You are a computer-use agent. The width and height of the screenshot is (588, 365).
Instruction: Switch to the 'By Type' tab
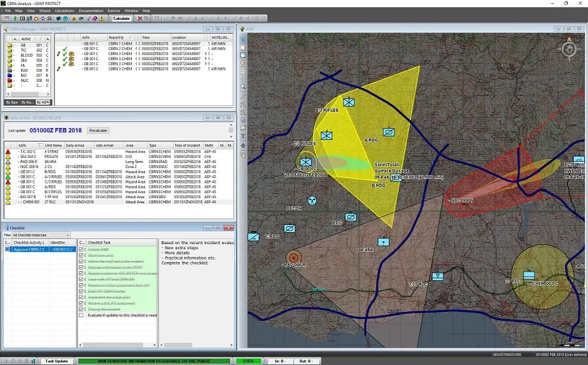(x=12, y=102)
